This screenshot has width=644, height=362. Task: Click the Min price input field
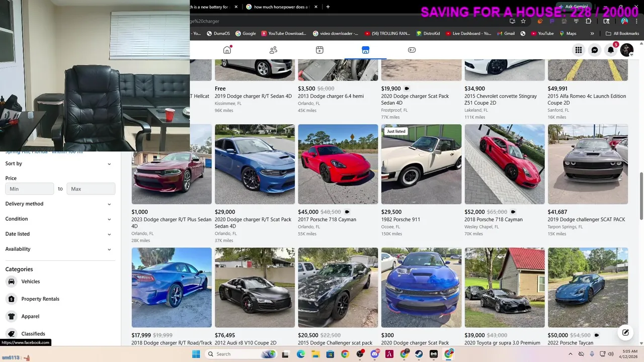[x=29, y=189]
